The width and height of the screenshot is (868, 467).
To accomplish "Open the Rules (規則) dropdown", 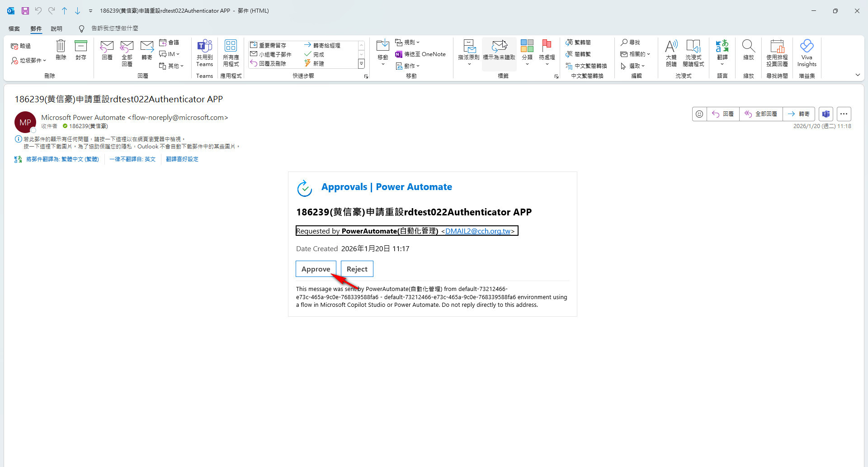I will (407, 42).
